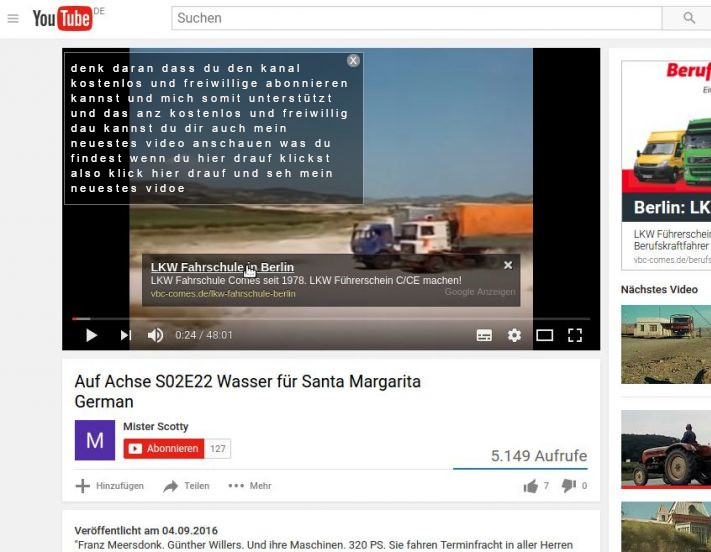Click the YouTube logo
Screen dimensions: 711x552
(x=62, y=18)
